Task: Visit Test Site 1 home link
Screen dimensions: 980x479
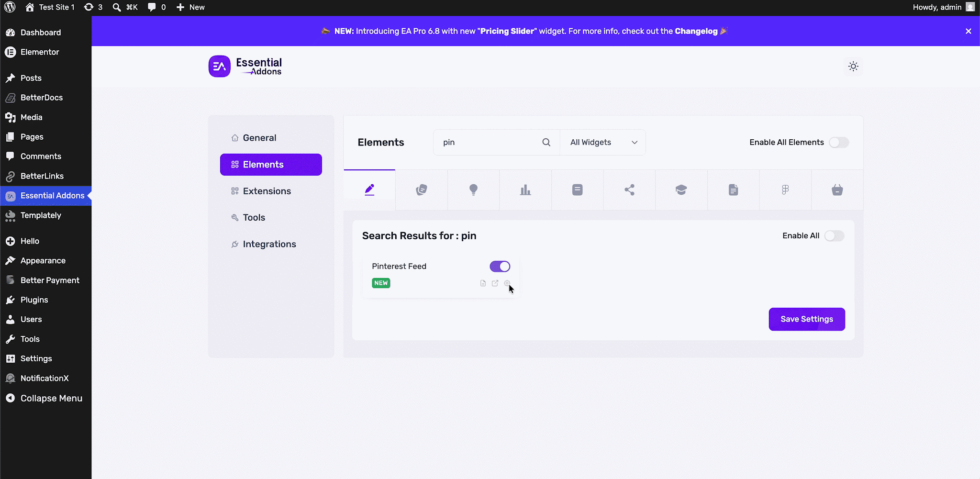Action: click(x=50, y=7)
